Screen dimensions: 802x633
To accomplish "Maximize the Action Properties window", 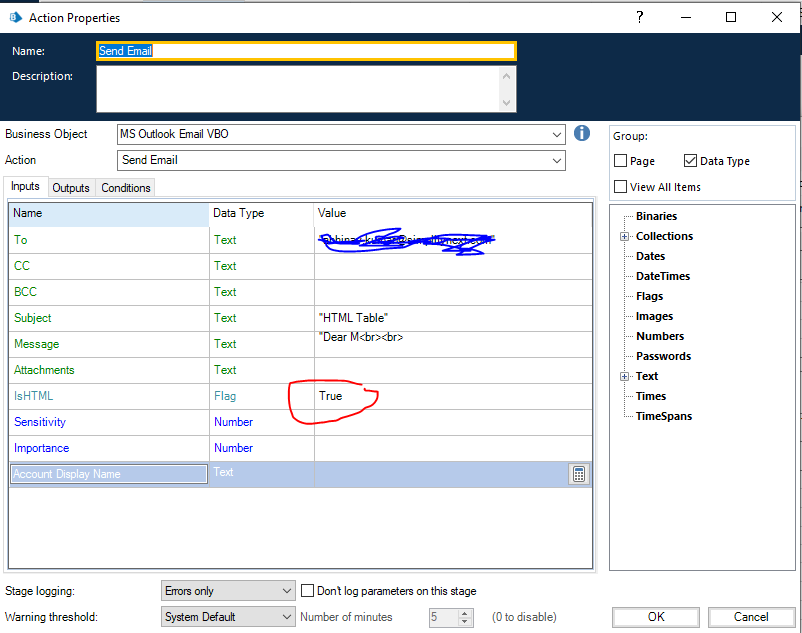I will pyautogui.click(x=731, y=17).
